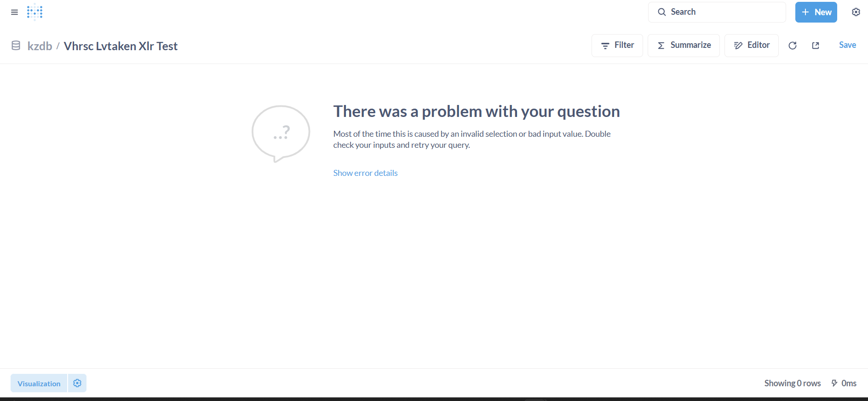Open the sidebar hamburger menu
The height and width of the screenshot is (401, 868).
point(14,12)
